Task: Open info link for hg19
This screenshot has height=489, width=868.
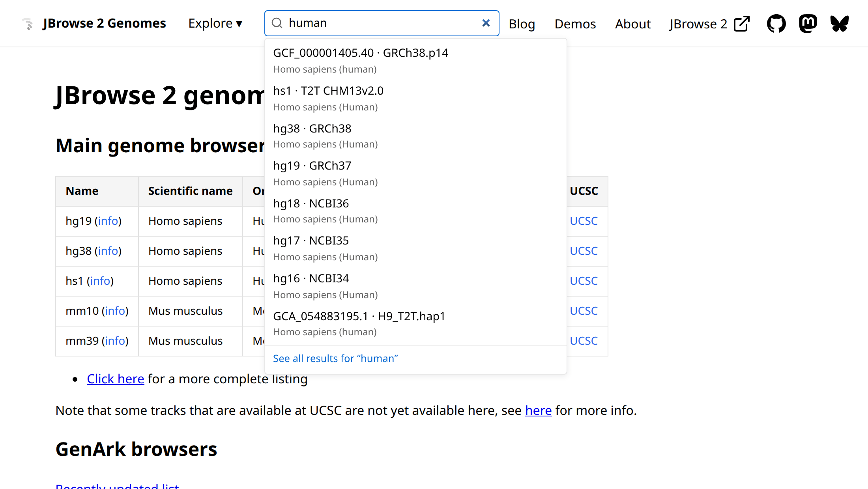Action: (108, 221)
